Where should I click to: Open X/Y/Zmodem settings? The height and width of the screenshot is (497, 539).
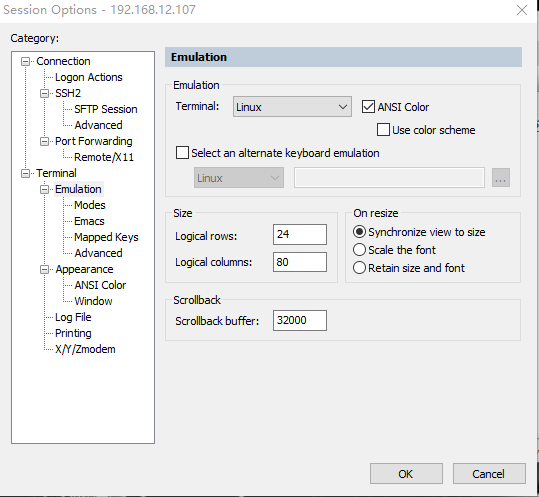point(85,349)
